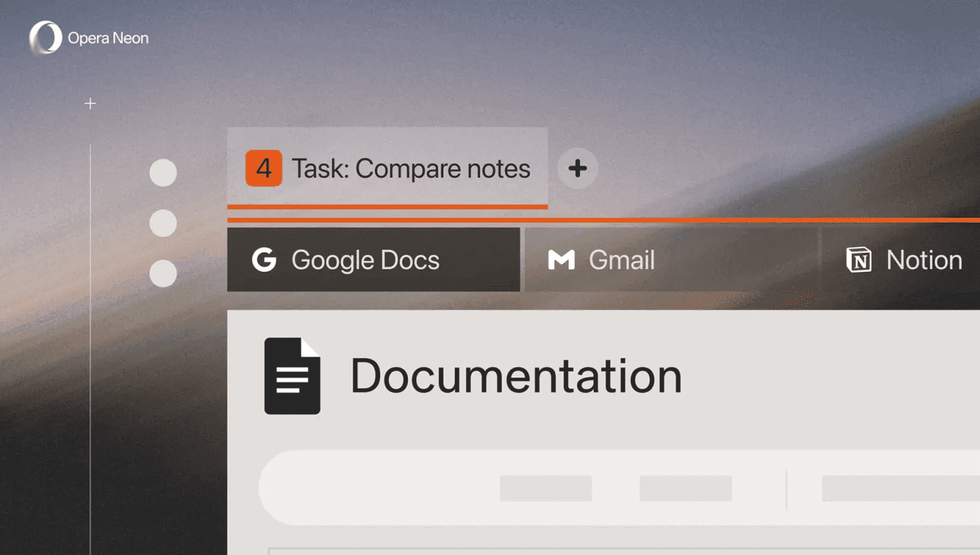Viewport: 980px width, 555px height.
Task: Switch to the Gmail tab label
Action: 621,260
